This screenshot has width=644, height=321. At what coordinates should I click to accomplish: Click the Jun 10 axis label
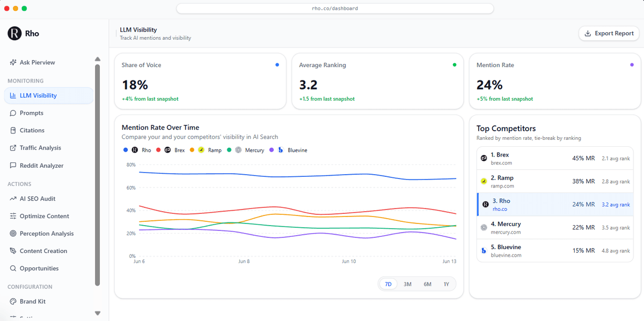(x=349, y=262)
